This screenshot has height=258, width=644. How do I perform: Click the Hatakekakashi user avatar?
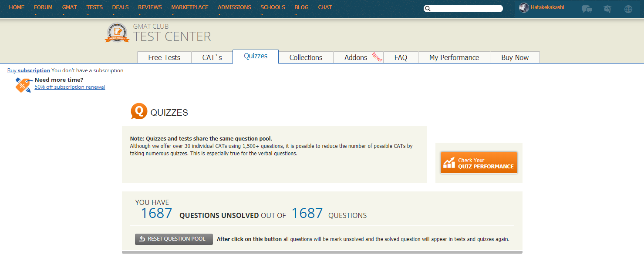pyautogui.click(x=524, y=7)
